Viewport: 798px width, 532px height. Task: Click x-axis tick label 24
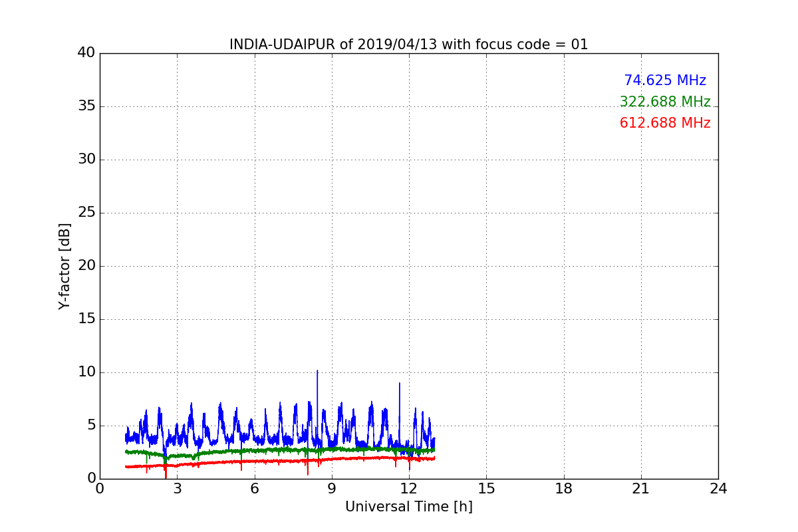(718, 489)
